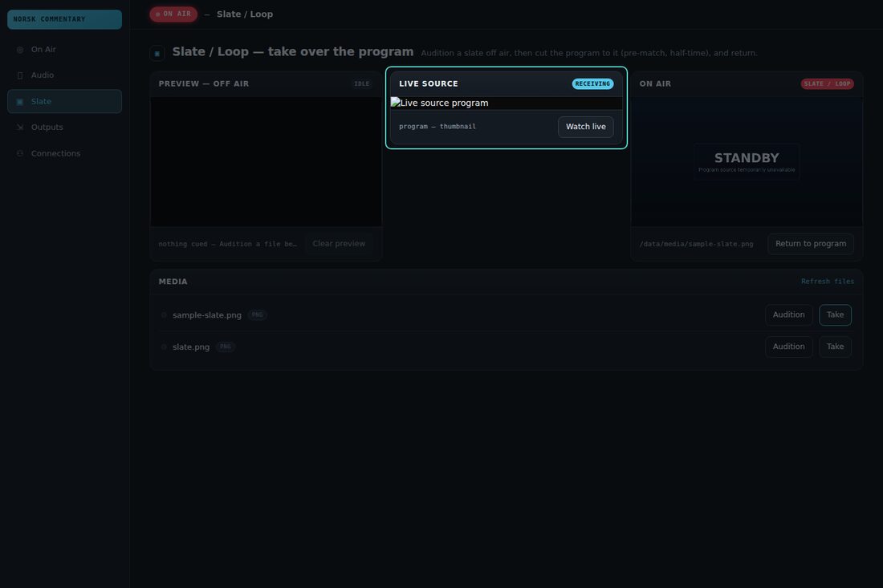The width and height of the screenshot is (883, 588).
Task: Click the slate.png file name
Action: (191, 347)
